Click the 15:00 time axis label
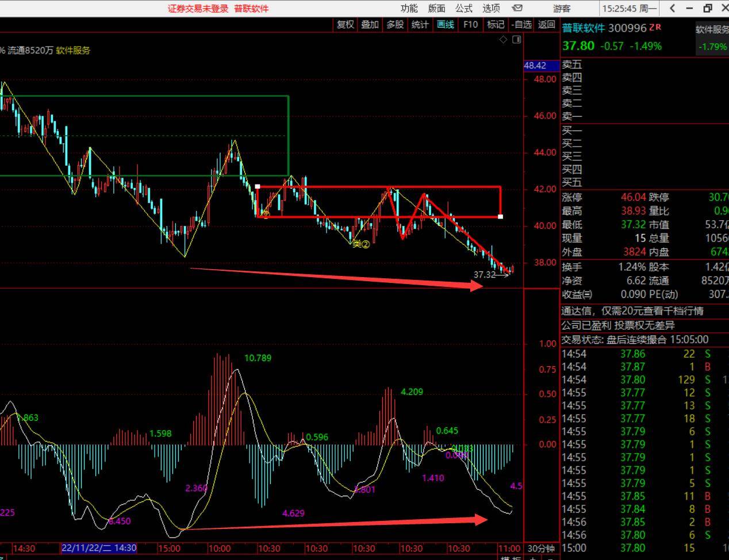Viewport: 729px width, 560px height. coord(169,549)
